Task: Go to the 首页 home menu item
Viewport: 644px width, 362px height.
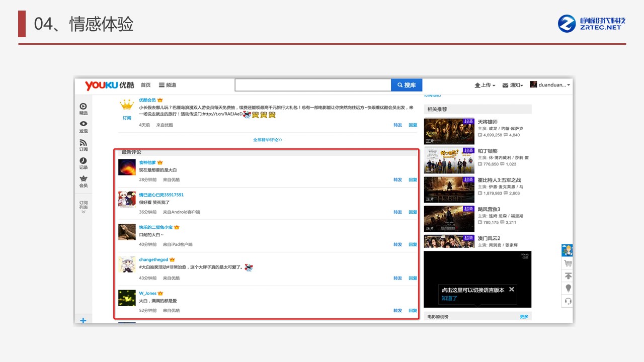Action: point(145,85)
